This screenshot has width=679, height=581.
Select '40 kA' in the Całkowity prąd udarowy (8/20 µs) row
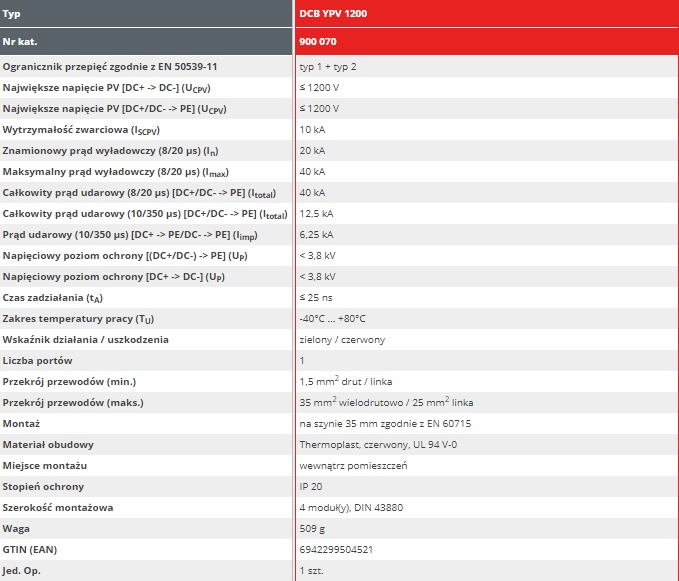coord(312,193)
